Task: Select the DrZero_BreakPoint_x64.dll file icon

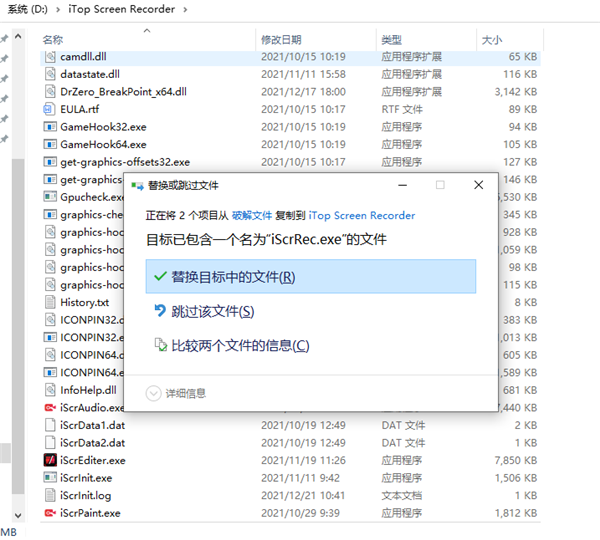Action: (x=50, y=91)
